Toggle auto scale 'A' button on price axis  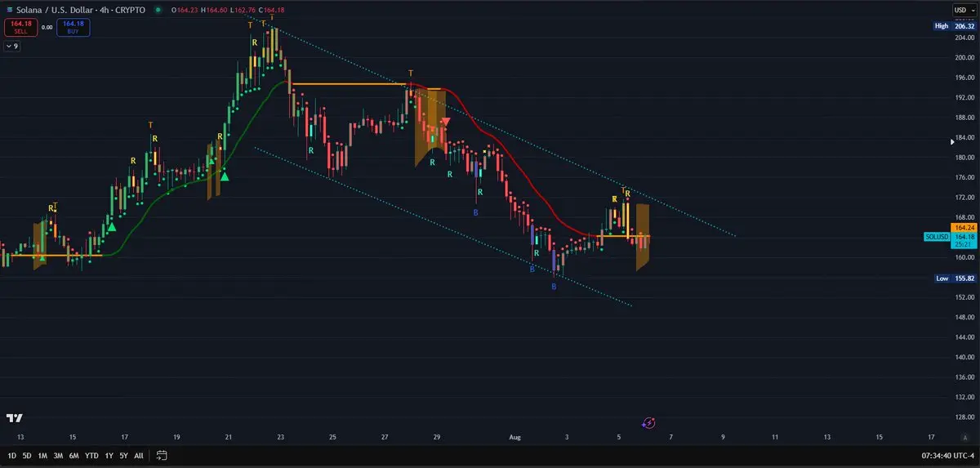964,438
